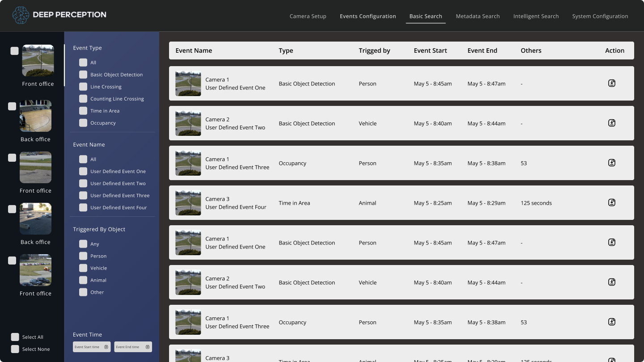Toggle the Time in Area filter
644x362 pixels.
click(83, 111)
